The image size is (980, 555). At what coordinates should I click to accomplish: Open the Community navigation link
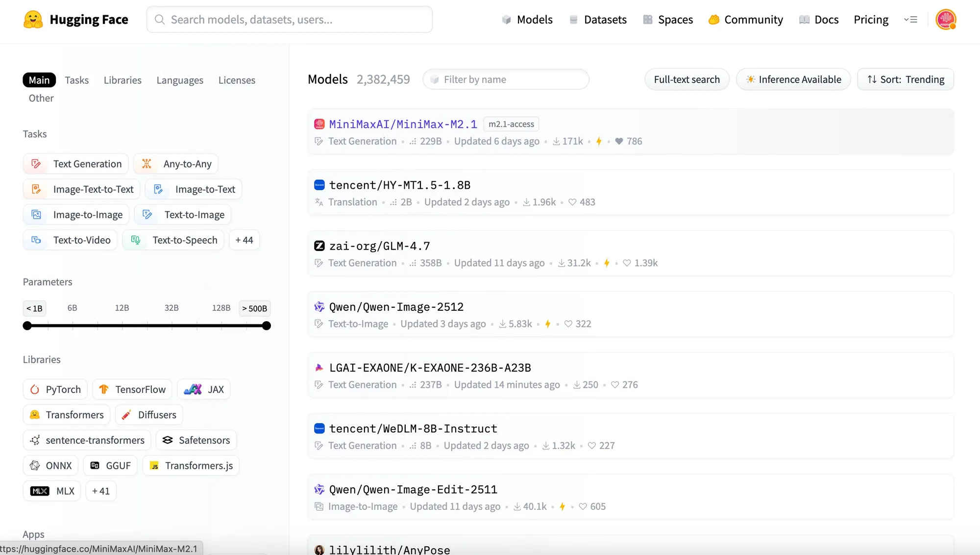[x=746, y=20]
